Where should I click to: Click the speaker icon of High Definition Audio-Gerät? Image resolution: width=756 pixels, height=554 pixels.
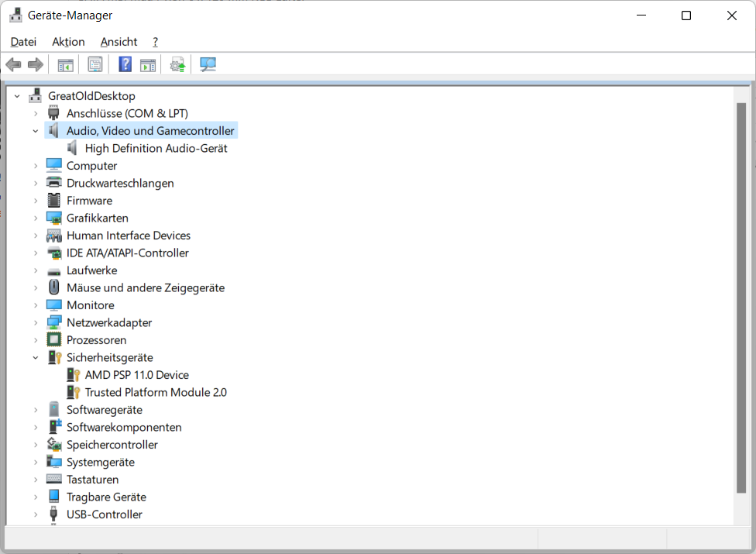tap(72, 148)
